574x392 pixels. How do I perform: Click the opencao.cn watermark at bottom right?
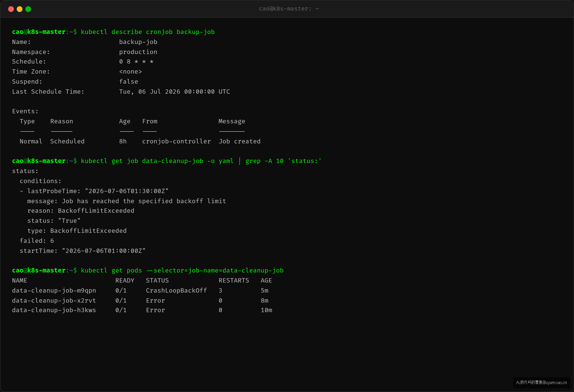[x=541, y=383]
